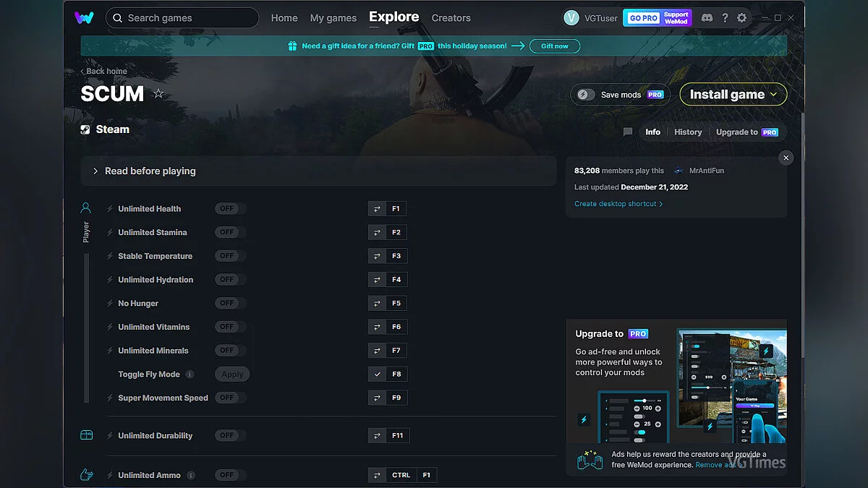This screenshot has height=488, width=868.
Task: Apply Toggle Fly Mode
Action: coord(232,374)
